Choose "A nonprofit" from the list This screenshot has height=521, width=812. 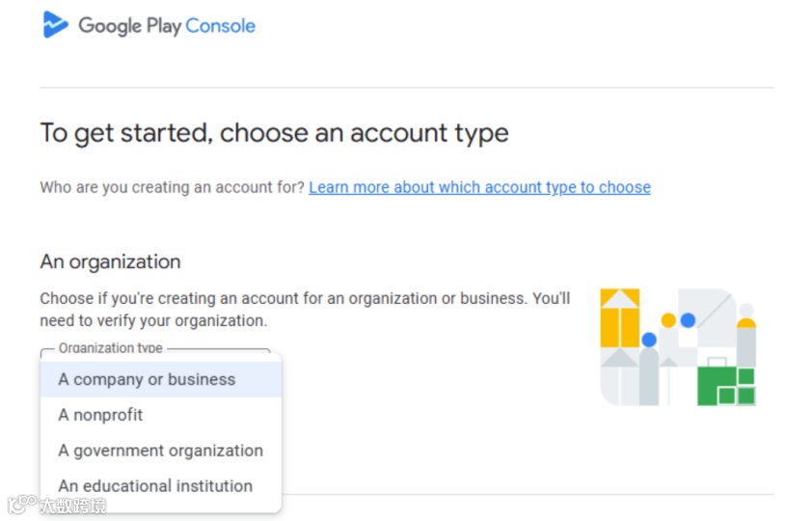point(100,415)
